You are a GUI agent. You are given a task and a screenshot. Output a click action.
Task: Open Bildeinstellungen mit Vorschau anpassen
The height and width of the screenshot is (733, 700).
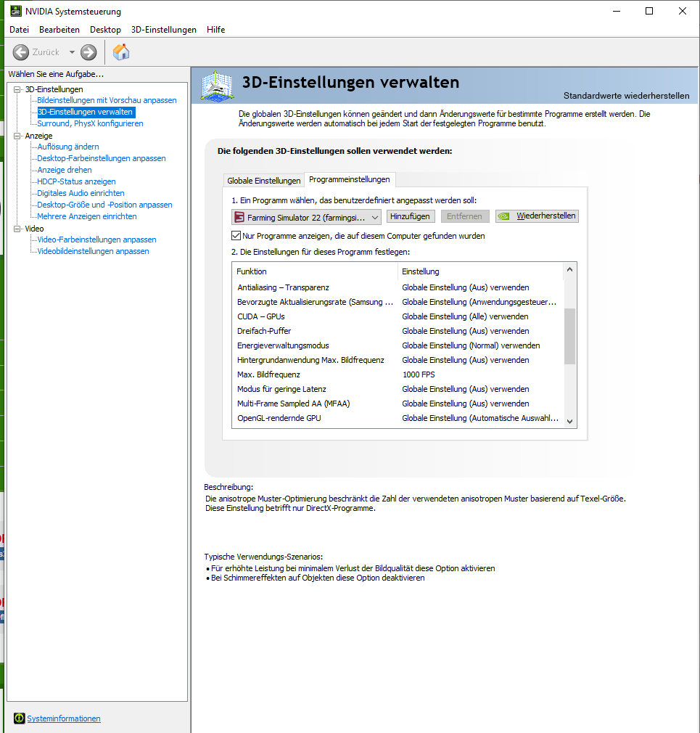pos(107,100)
